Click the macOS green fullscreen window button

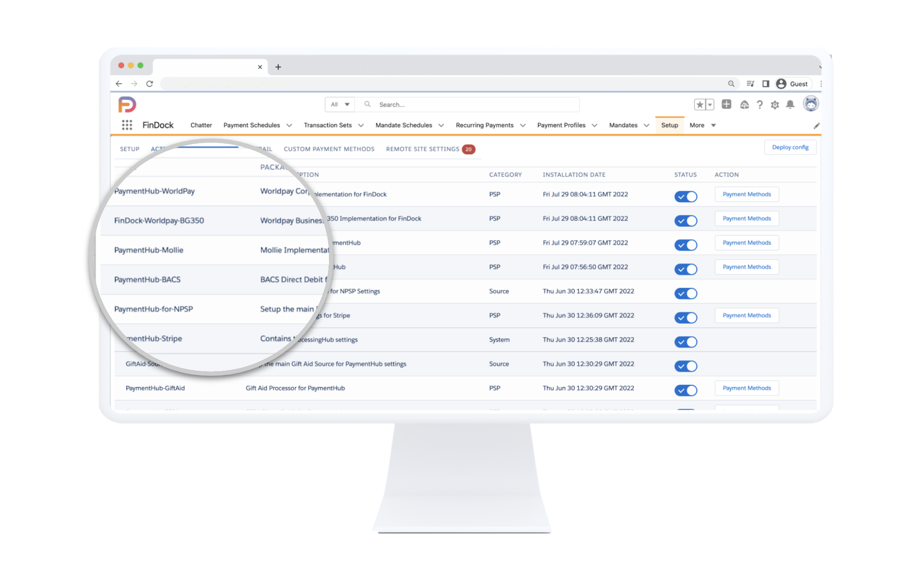[x=140, y=65]
